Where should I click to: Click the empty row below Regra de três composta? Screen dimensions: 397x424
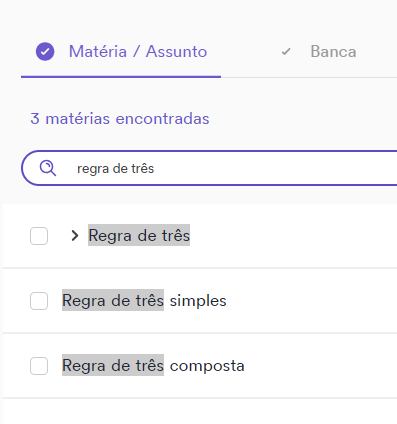200,411
